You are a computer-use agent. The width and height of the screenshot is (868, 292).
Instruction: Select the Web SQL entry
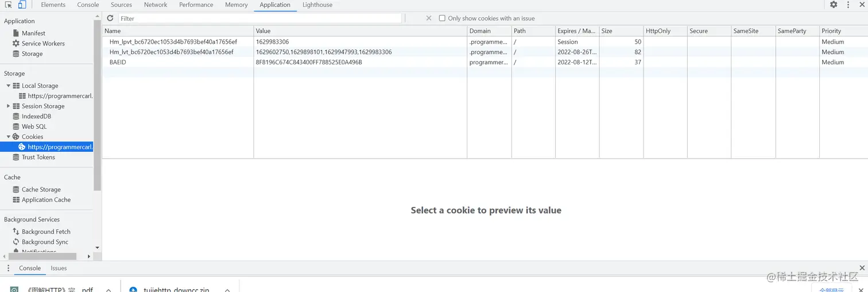coord(34,127)
